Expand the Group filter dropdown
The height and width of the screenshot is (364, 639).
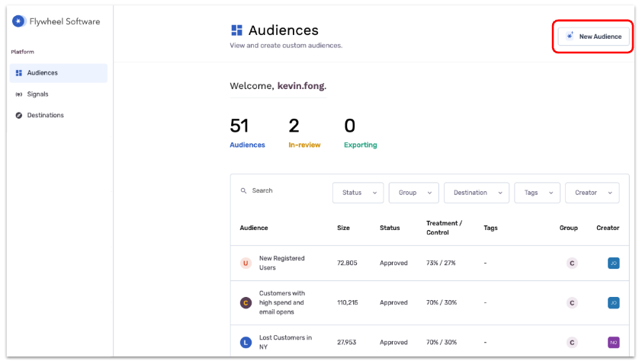[x=413, y=193]
